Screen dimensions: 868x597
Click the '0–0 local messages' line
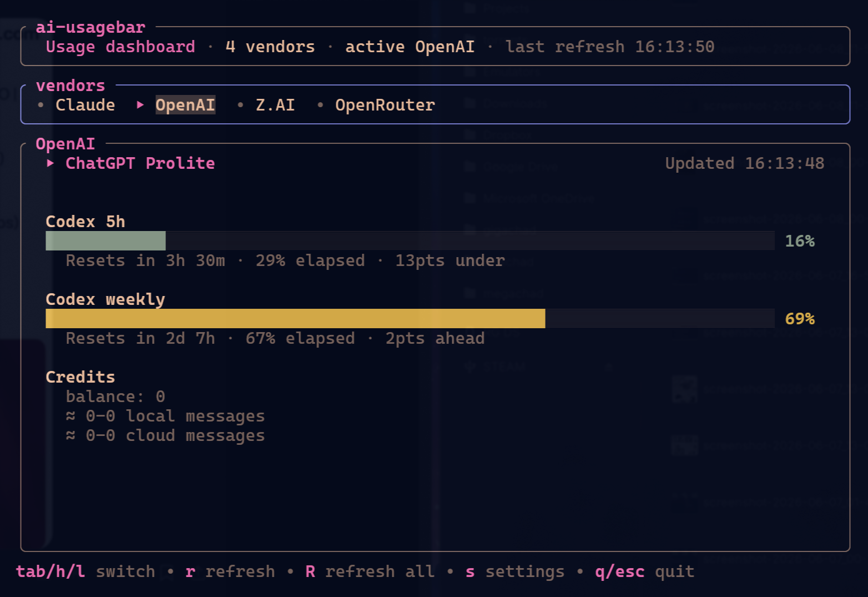click(x=165, y=416)
